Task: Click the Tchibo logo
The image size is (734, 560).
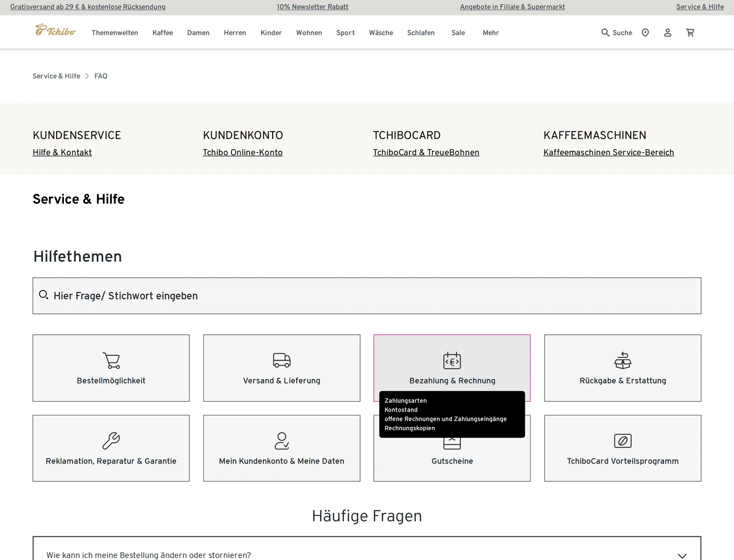Action: pyautogui.click(x=56, y=30)
